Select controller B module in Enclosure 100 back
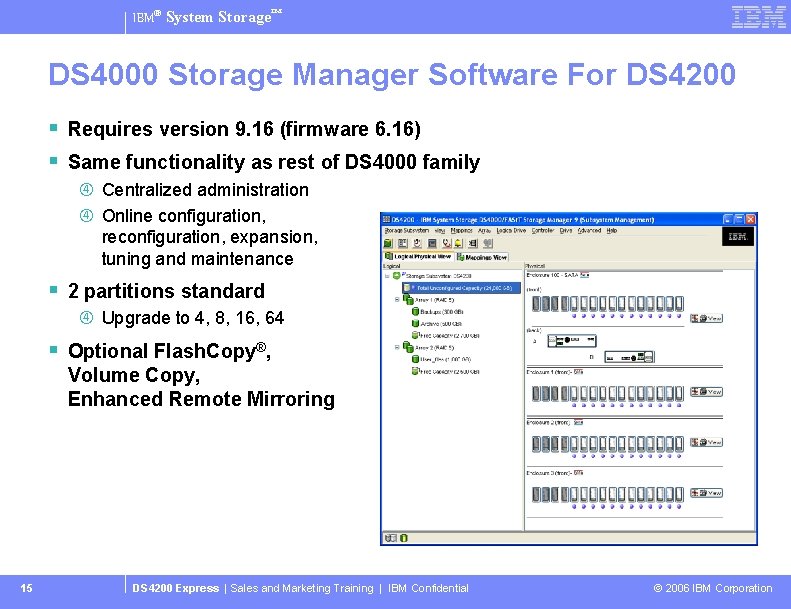Image resolution: width=791 pixels, height=609 pixels. point(629,357)
